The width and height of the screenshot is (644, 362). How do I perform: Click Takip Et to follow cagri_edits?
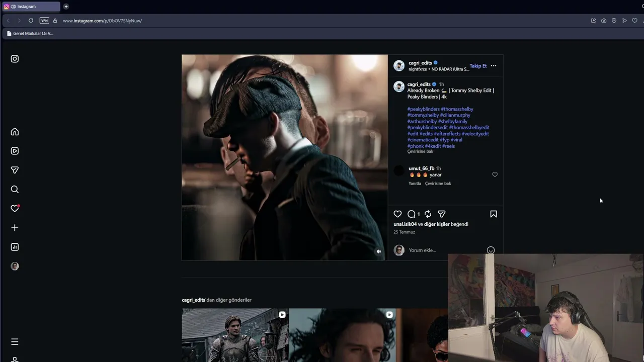click(478, 66)
